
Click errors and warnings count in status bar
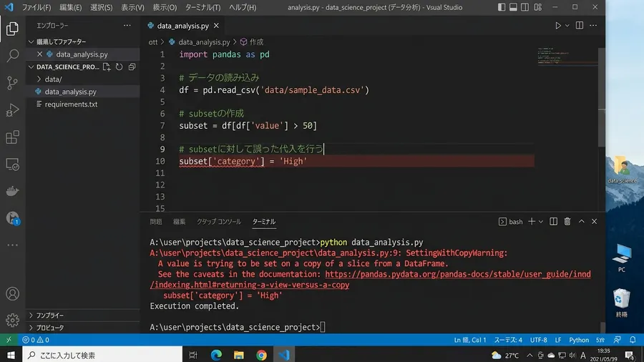pyautogui.click(x=35, y=340)
